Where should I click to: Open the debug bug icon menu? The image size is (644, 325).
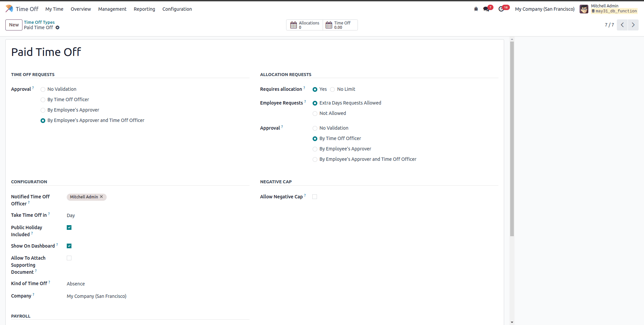[476, 9]
